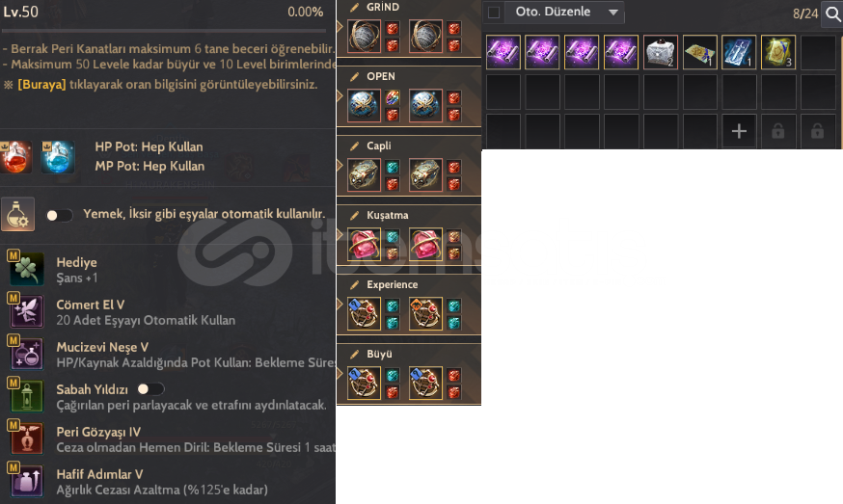Click the blue MP potion icon
Screen dimensions: 843x504
(58, 157)
